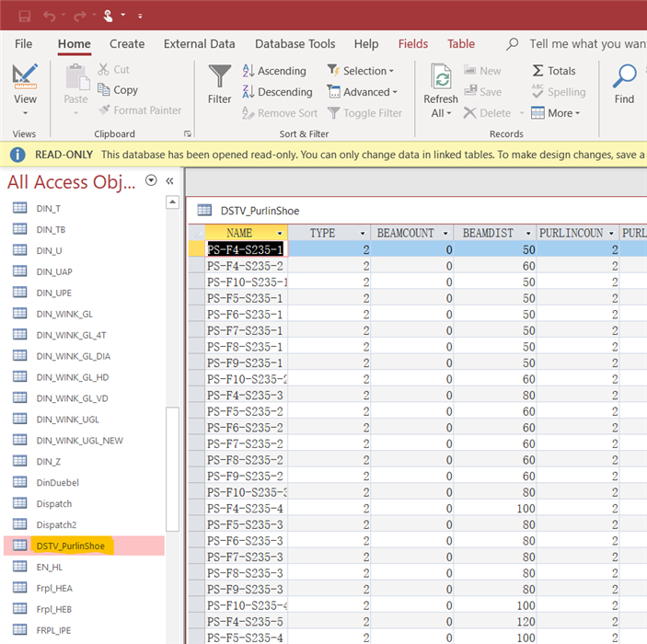Open BEAMCOUNT column filter dropdown

pyautogui.click(x=445, y=233)
